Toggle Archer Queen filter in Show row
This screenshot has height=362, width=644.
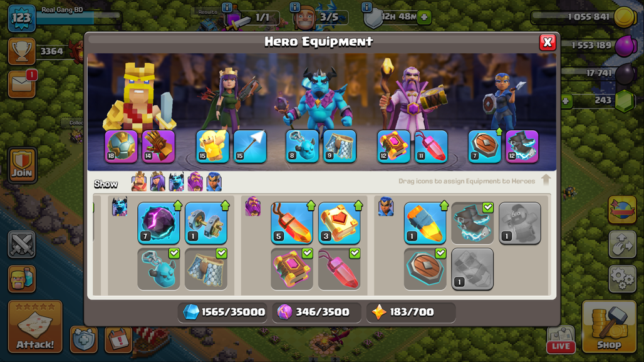pos(158,182)
